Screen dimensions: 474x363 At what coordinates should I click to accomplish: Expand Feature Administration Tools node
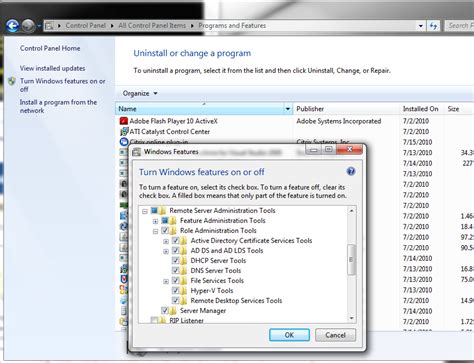click(x=155, y=221)
